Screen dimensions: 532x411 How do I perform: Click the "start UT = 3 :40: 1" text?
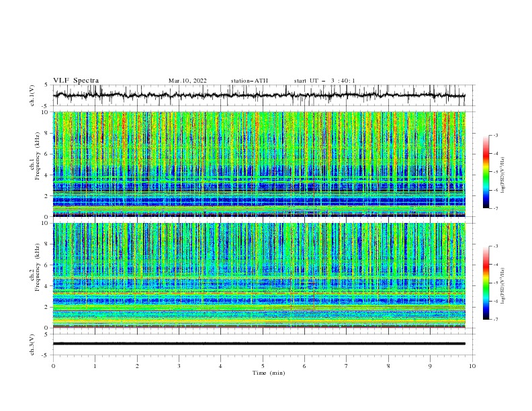(324, 81)
